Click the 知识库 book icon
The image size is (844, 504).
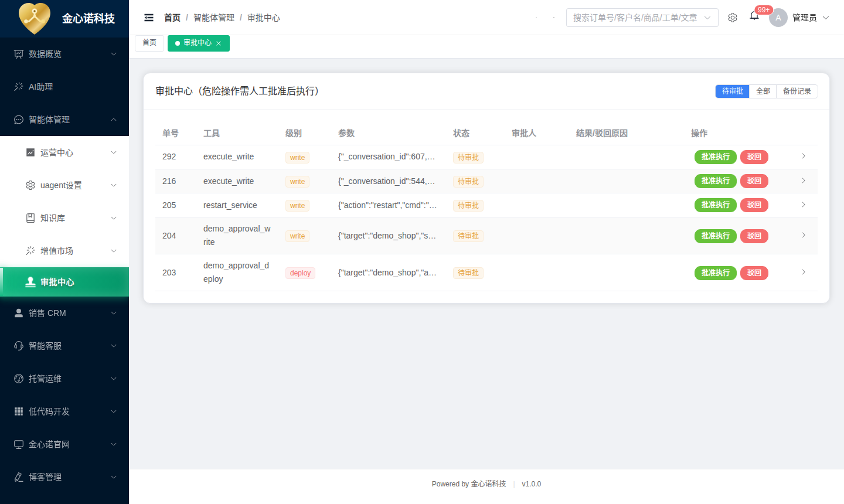pos(30,218)
